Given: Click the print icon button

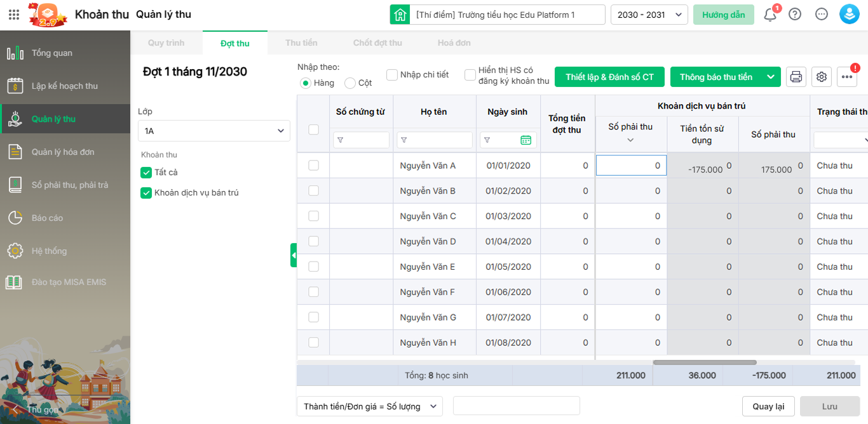Looking at the screenshot, I should (x=796, y=77).
